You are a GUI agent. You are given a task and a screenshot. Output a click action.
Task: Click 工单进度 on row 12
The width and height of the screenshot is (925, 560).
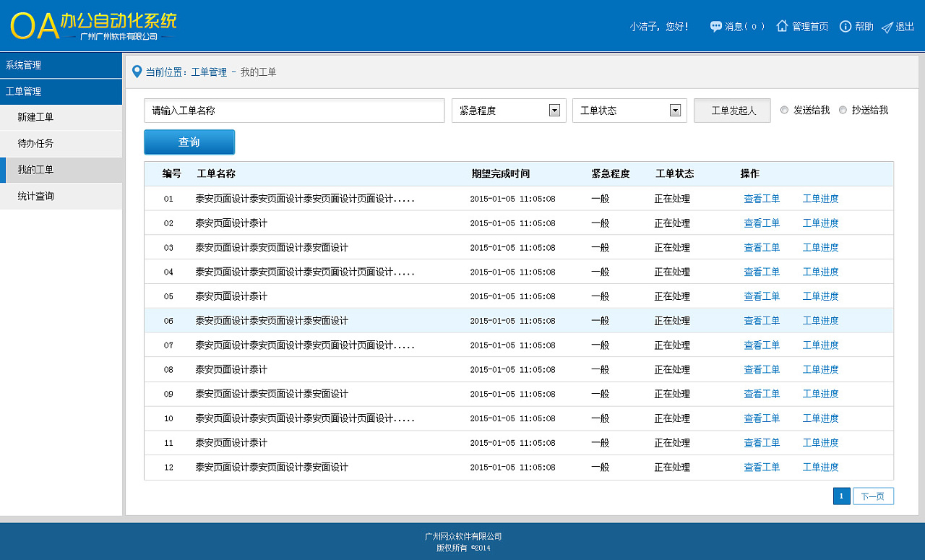820,467
